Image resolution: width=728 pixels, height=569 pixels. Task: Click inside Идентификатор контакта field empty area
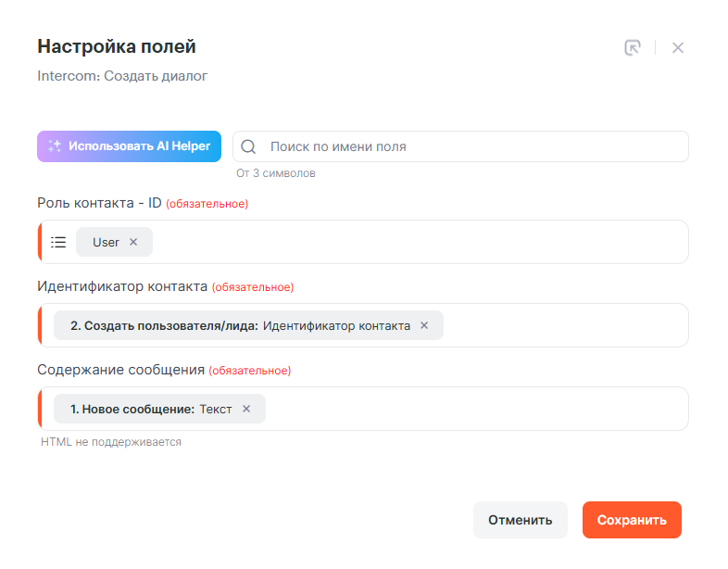[x=565, y=325]
